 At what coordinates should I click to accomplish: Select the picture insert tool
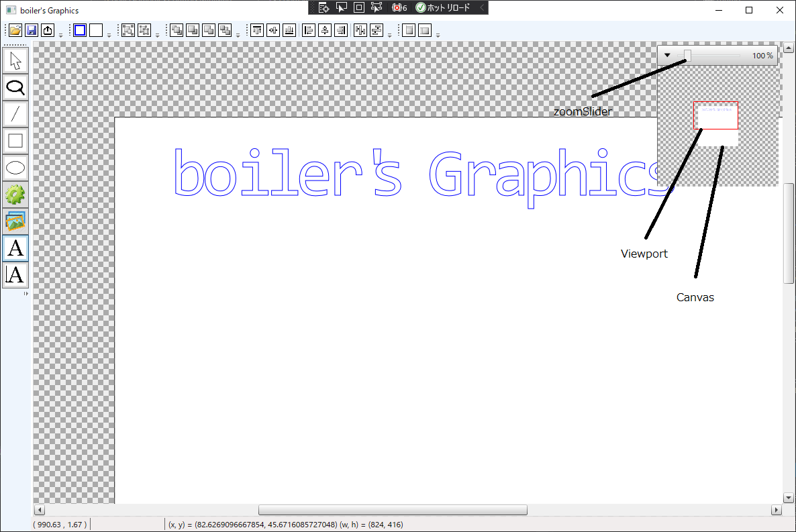pyautogui.click(x=15, y=221)
